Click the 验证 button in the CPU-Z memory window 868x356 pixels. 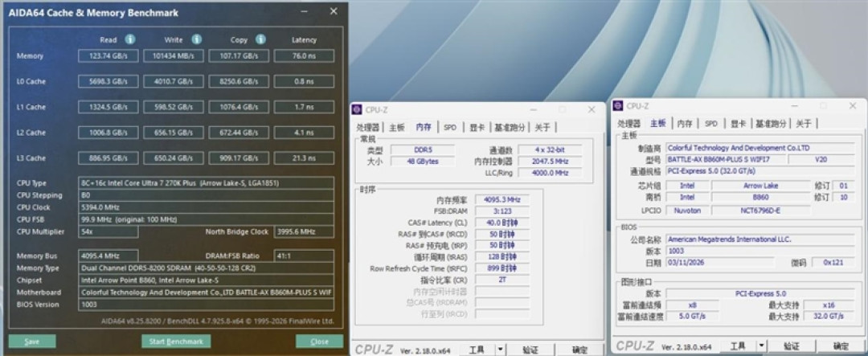pos(530,350)
